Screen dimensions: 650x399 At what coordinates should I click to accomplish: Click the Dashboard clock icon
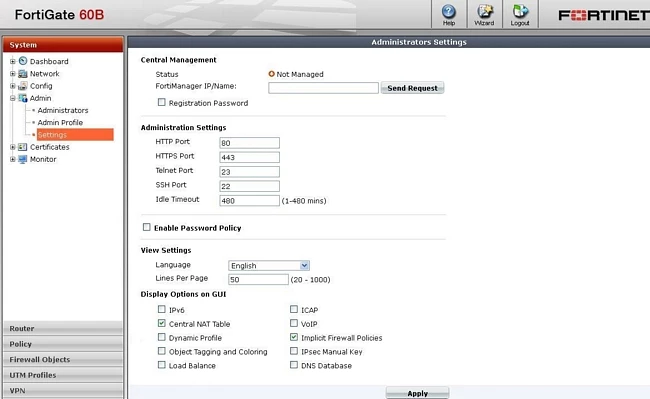(x=23, y=61)
